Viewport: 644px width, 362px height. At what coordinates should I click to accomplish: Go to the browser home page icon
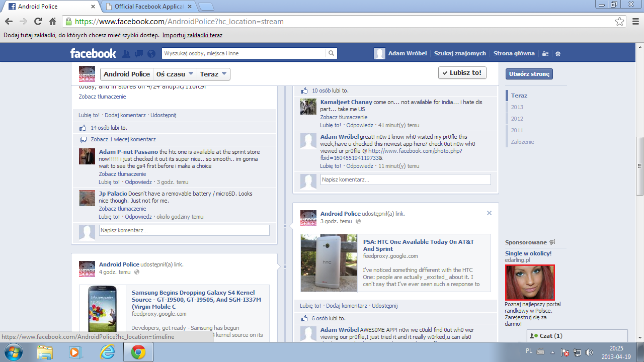click(x=52, y=22)
